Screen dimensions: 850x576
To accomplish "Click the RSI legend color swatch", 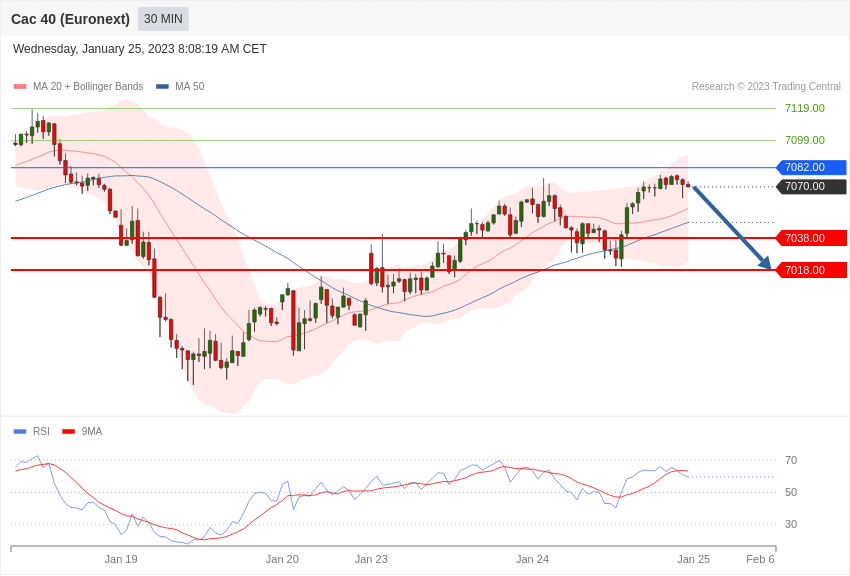I will click(20, 431).
